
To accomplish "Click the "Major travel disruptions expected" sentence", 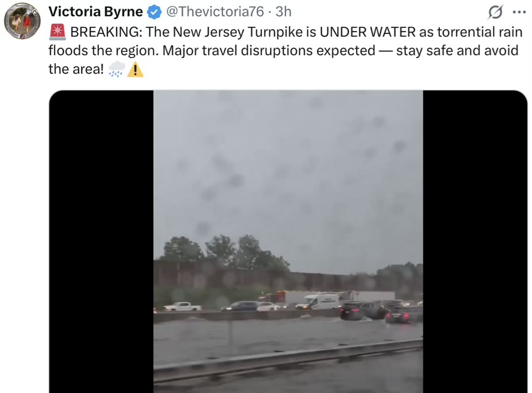I will (x=269, y=51).
